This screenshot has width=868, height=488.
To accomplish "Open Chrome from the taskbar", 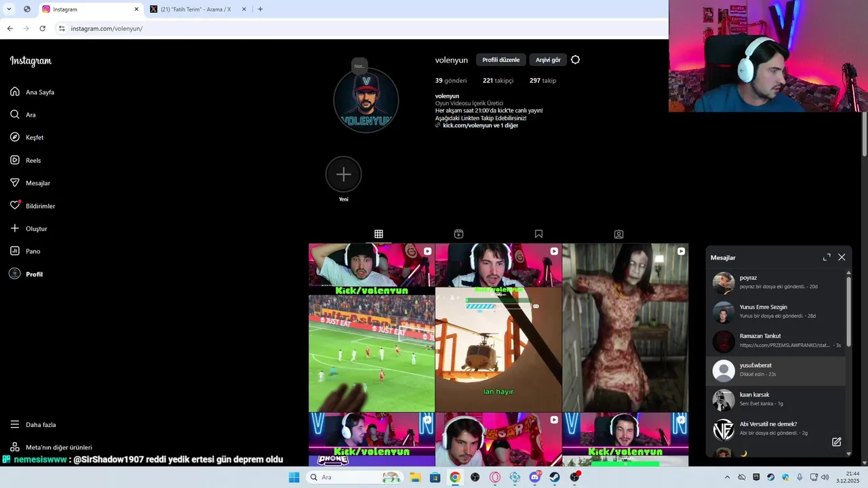I will [455, 477].
